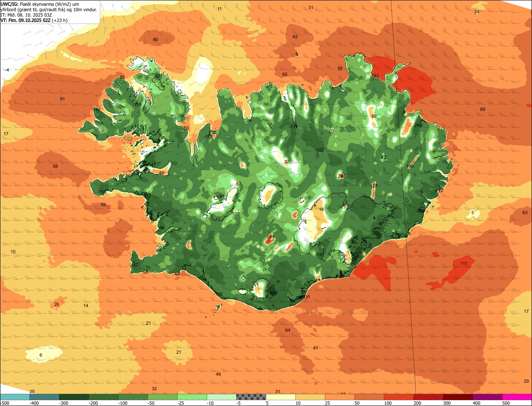Click the map value '-131' near the south glaciers
Image resolution: width=532 pixels, height=406 pixels.
(x=319, y=254)
